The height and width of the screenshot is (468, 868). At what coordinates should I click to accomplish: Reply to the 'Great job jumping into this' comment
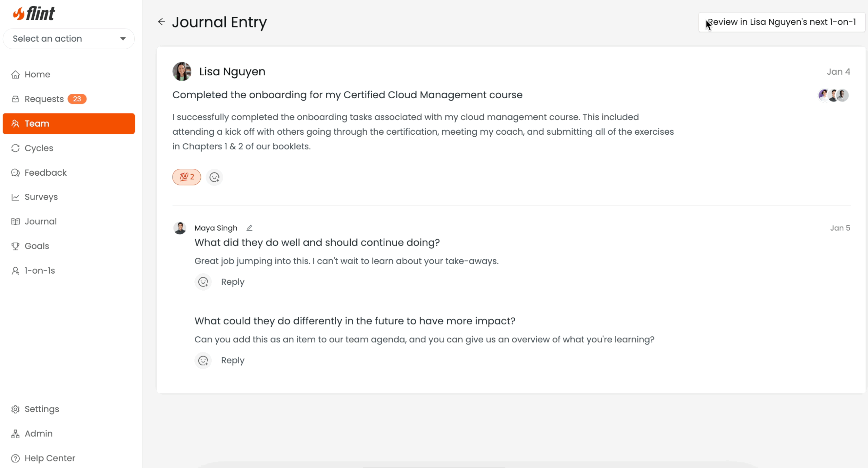pos(233,282)
